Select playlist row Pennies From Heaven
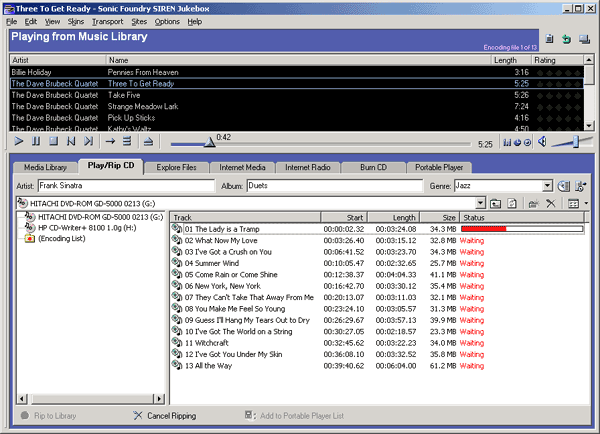Viewport: 600px width, 434px height. coord(297,72)
